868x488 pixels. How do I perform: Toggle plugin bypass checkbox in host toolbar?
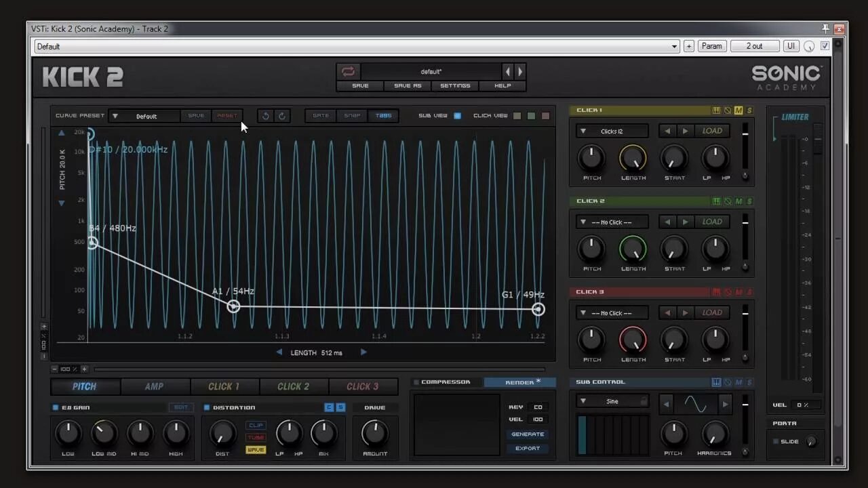[825, 46]
